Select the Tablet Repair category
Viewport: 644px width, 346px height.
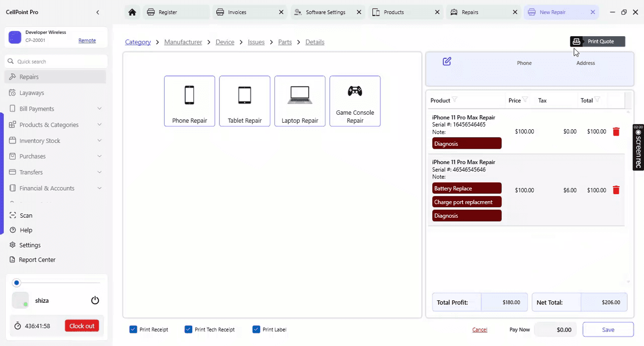pos(245,101)
